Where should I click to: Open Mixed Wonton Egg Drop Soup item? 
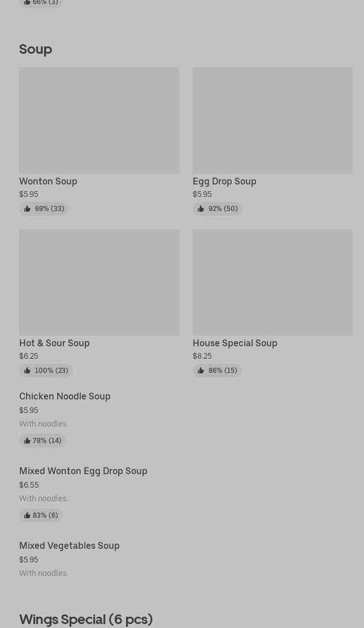pos(83,471)
